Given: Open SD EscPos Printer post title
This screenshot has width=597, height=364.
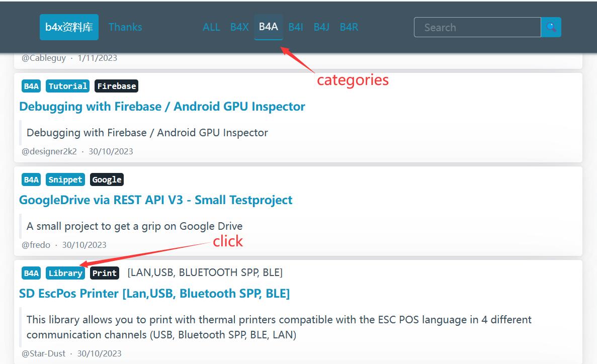Looking at the screenshot, I should tap(154, 293).
